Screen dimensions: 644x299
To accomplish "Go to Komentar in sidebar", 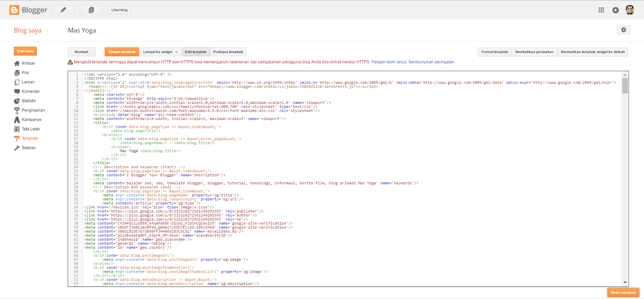I will point(31,91).
